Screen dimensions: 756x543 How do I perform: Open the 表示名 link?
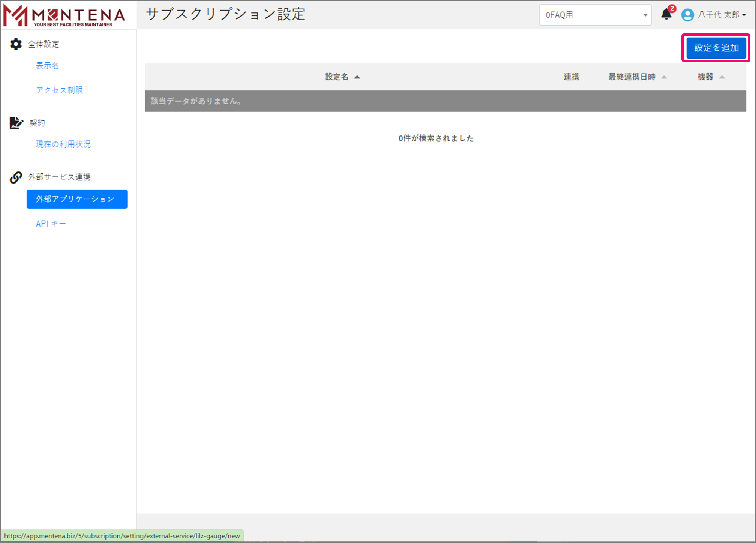(47, 65)
